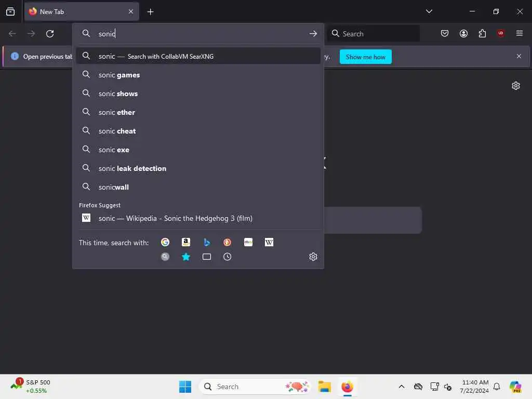
Task: Open new tab page personalize gear
Action: tap(516, 86)
